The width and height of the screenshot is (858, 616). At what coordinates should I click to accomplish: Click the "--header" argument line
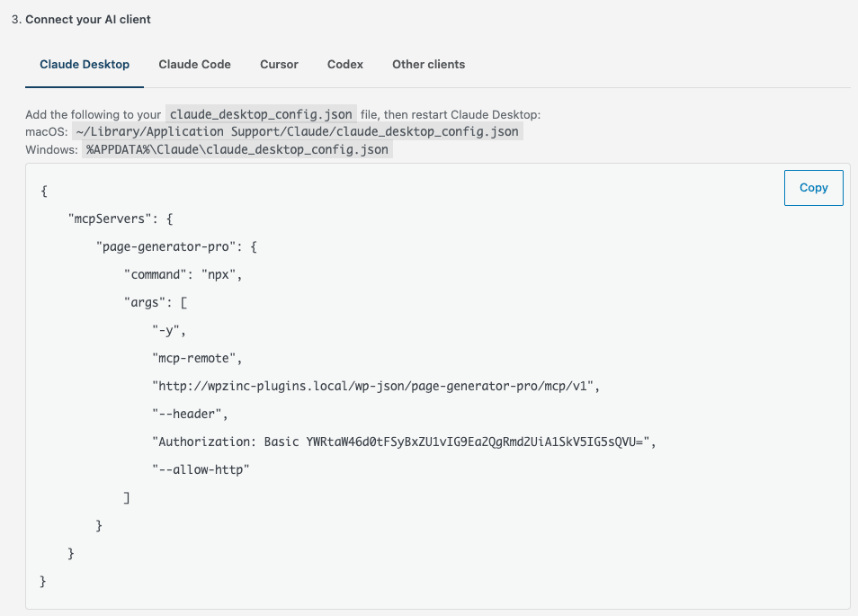click(190, 415)
